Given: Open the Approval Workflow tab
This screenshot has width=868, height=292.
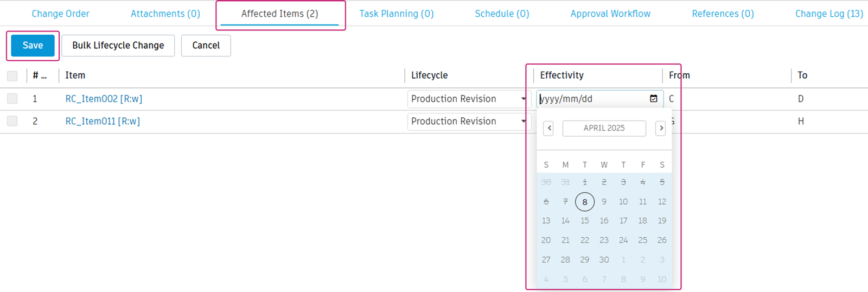Looking at the screenshot, I should [610, 14].
